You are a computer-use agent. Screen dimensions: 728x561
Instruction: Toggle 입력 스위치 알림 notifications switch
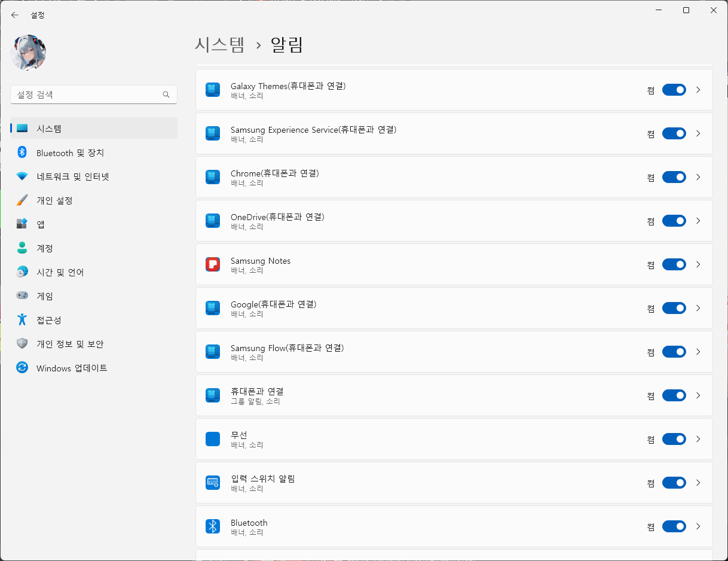(x=674, y=483)
